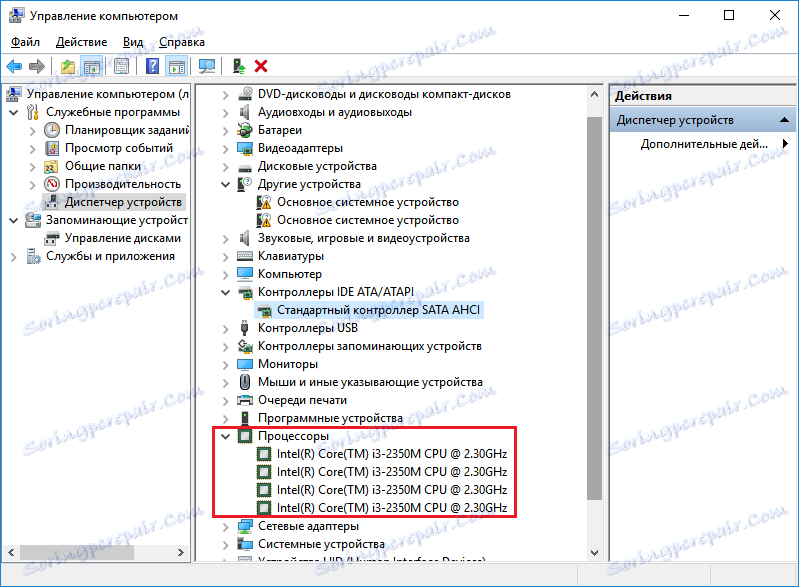The image size is (799, 587).
Task: Collapse Служебные программы in left tree
Action: (14, 112)
